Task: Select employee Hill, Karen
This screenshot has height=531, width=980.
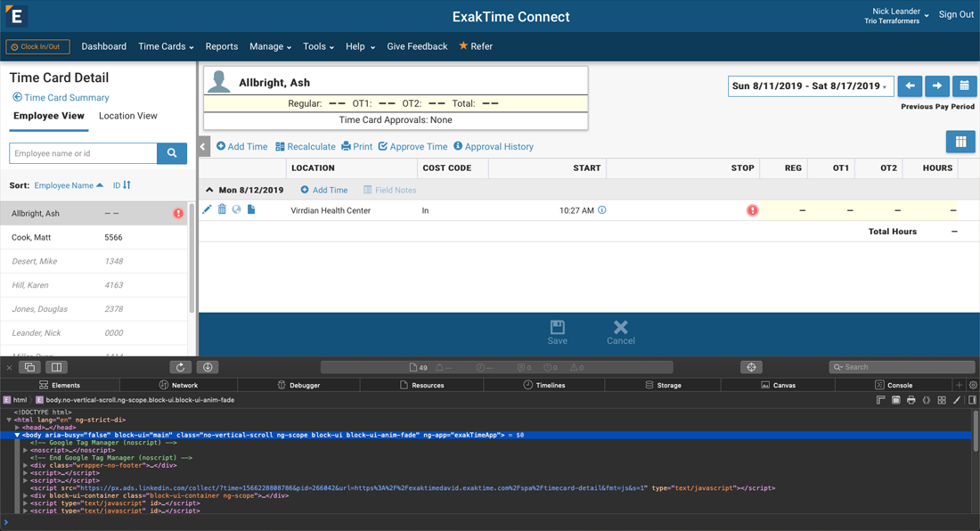Action: point(94,285)
